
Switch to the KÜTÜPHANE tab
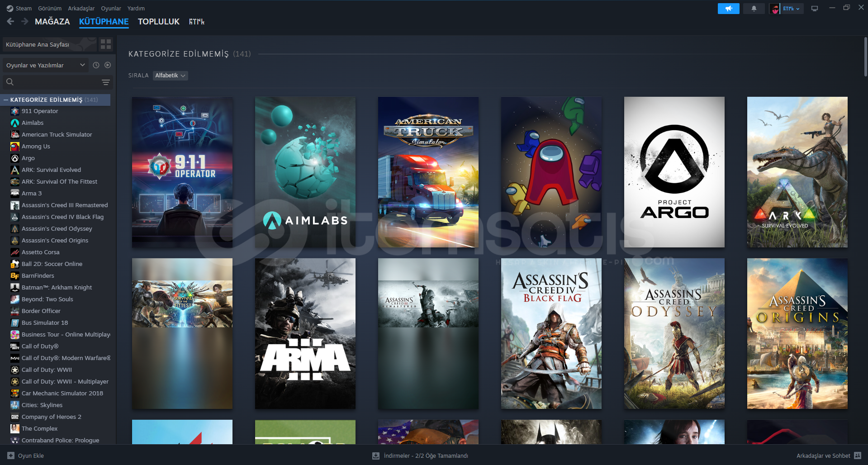[x=104, y=22]
